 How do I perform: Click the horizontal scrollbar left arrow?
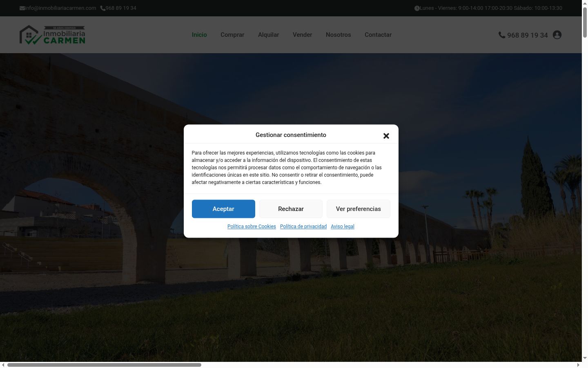pyautogui.click(x=3, y=365)
